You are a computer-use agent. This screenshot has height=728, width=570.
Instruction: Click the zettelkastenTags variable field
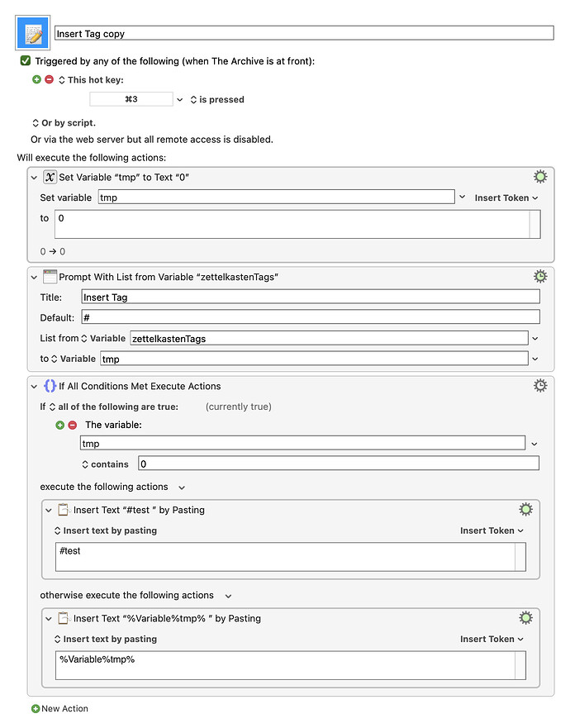(x=329, y=338)
